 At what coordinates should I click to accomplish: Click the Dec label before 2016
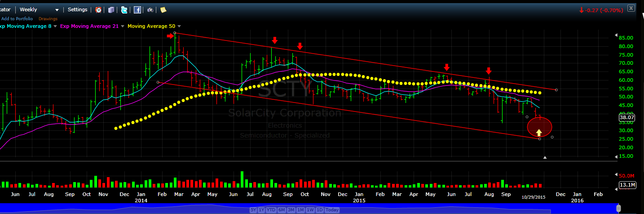click(560, 194)
